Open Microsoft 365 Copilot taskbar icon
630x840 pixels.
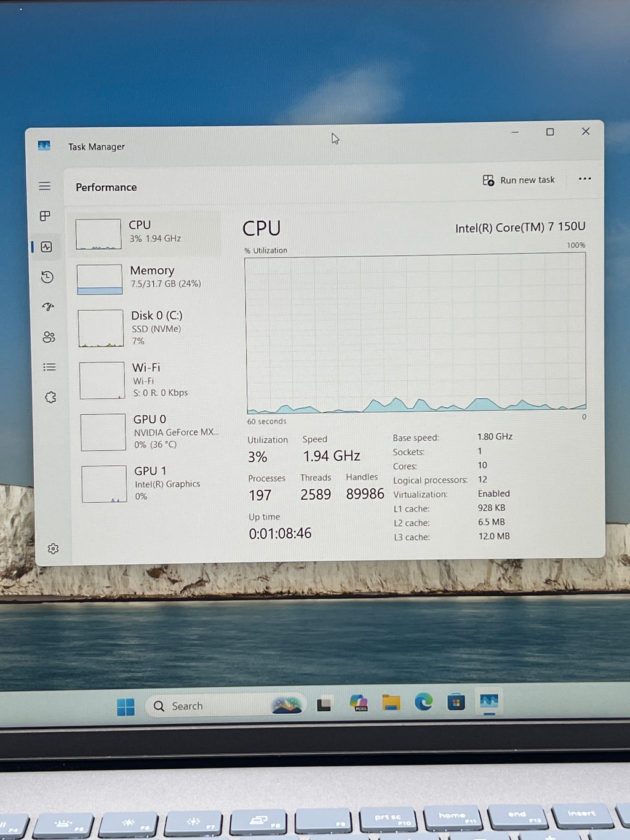coord(359,703)
